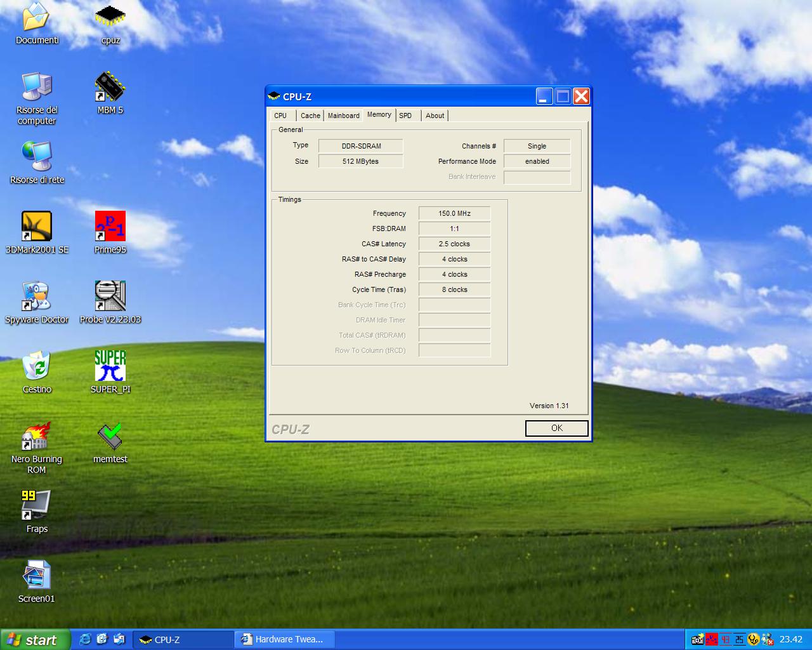Click the CPU-Z title bar chip icon
812x650 pixels.
coord(274,96)
